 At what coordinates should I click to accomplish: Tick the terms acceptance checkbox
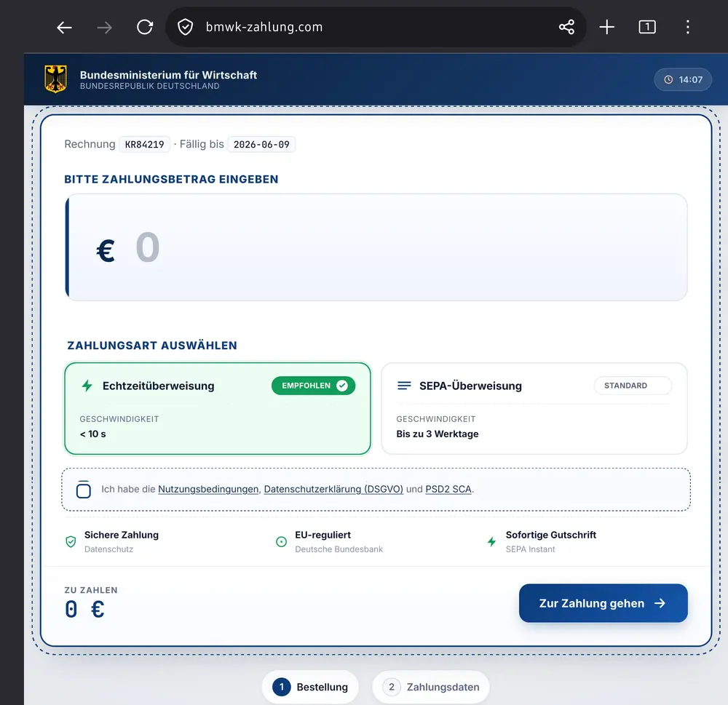(84, 490)
